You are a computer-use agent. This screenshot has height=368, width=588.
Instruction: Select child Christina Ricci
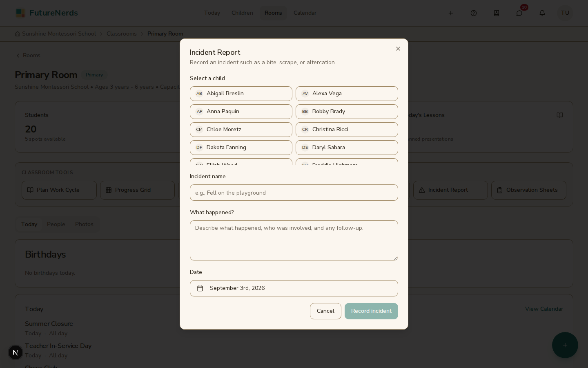pyautogui.click(x=347, y=130)
